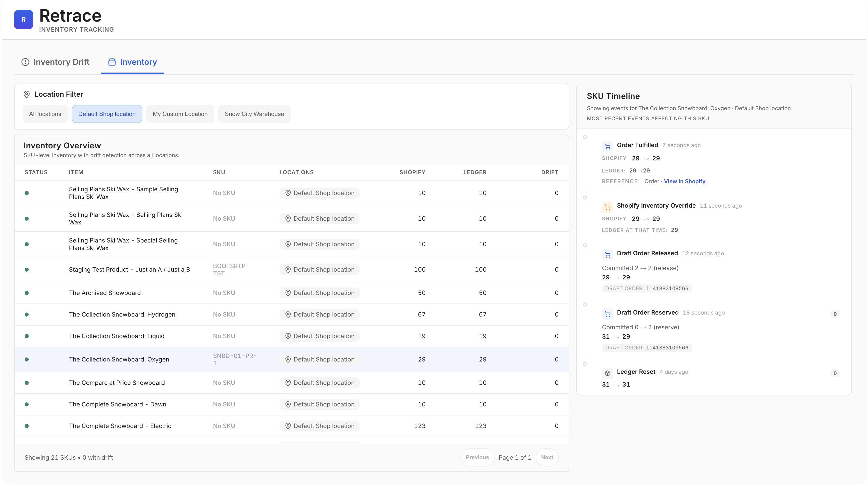Select the Inventory tab
868x486 pixels.
(x=132, y=62)
